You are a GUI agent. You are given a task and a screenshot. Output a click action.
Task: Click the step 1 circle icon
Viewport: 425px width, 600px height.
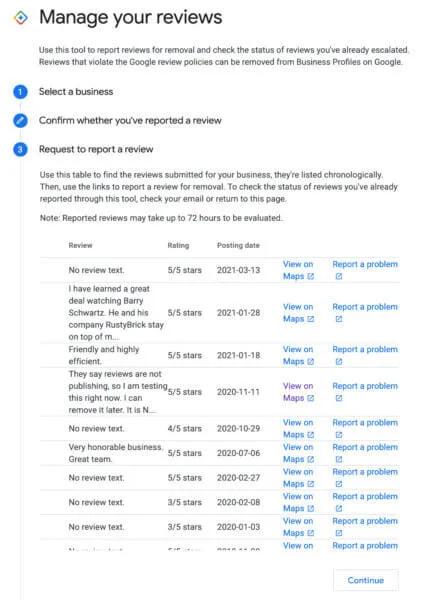[x=20, y=92]
